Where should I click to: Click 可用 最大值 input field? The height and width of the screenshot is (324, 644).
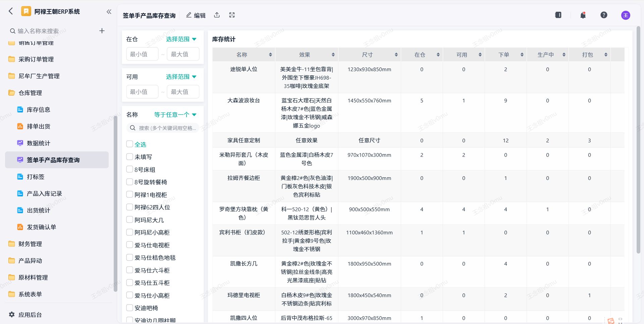(x=183, y=92)
